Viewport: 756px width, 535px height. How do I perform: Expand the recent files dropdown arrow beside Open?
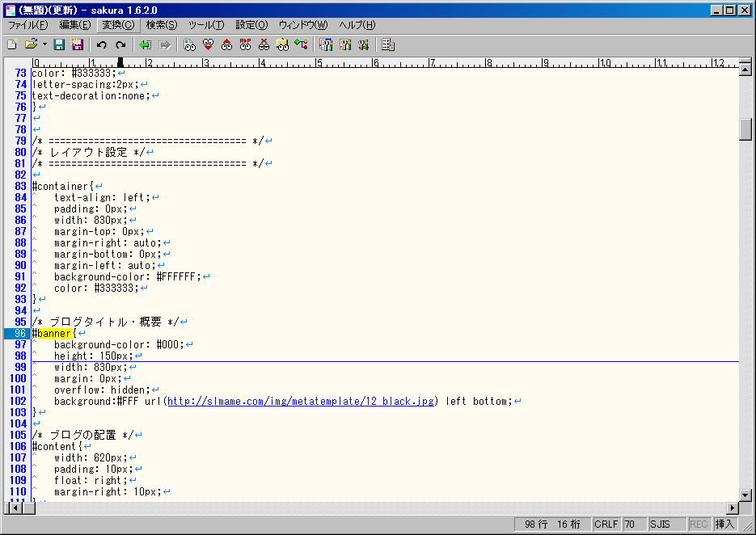[x=44, y=44]
